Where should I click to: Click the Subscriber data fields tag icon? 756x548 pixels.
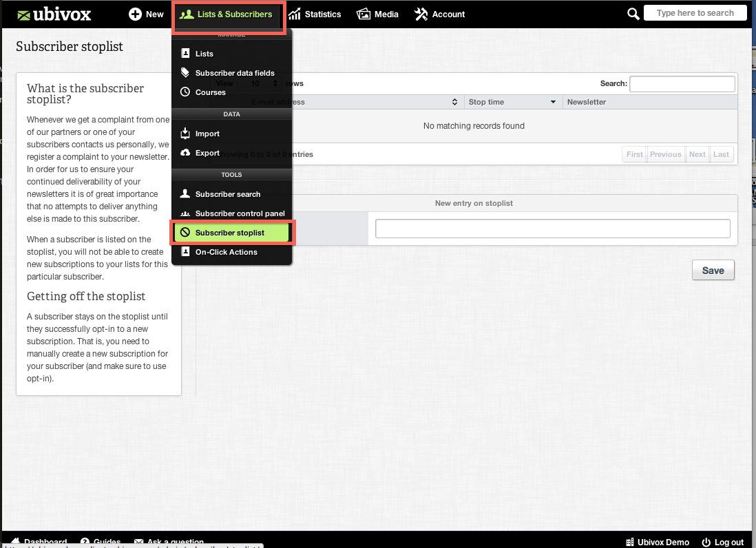pyautogui.click(x=185, y=72)
